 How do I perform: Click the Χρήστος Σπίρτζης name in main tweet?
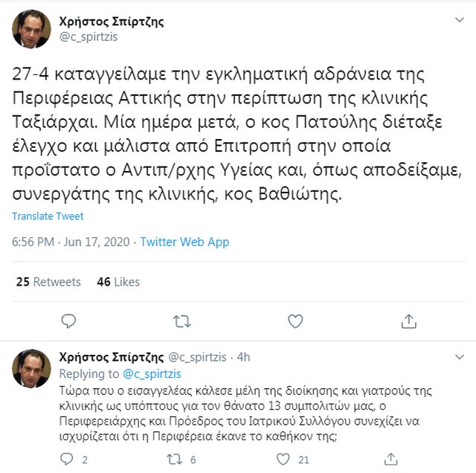tap(111, 22)
